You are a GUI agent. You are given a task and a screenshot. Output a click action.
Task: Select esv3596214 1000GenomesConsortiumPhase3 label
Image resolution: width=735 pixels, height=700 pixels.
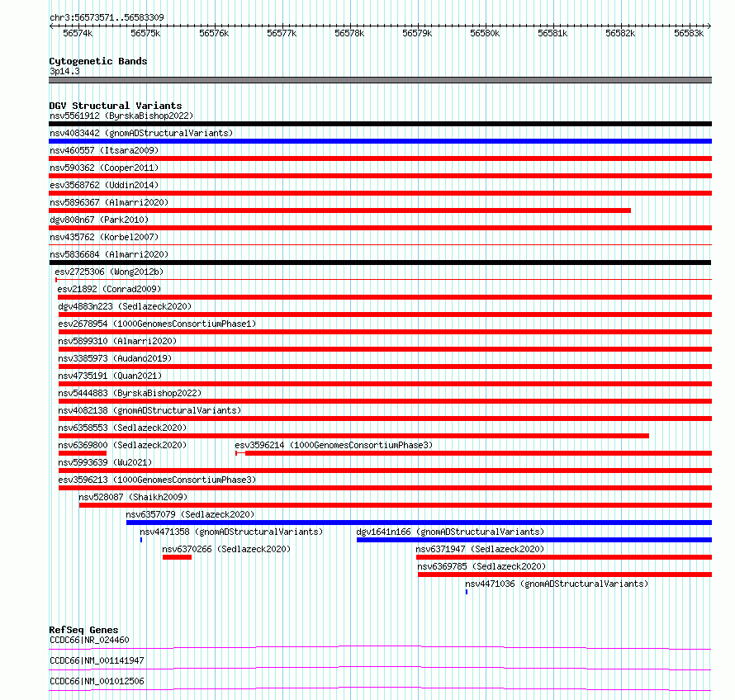(334, 445)
